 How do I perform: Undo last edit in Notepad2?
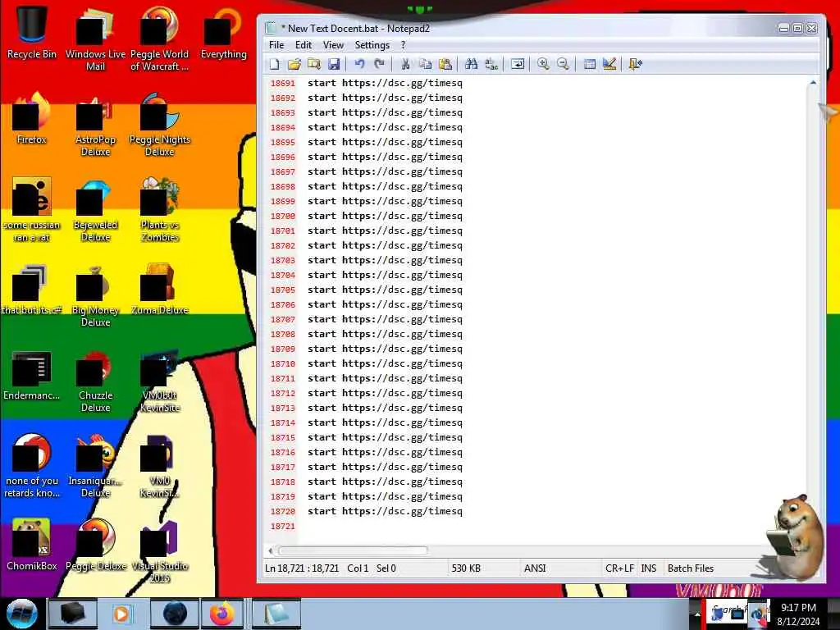359,64
